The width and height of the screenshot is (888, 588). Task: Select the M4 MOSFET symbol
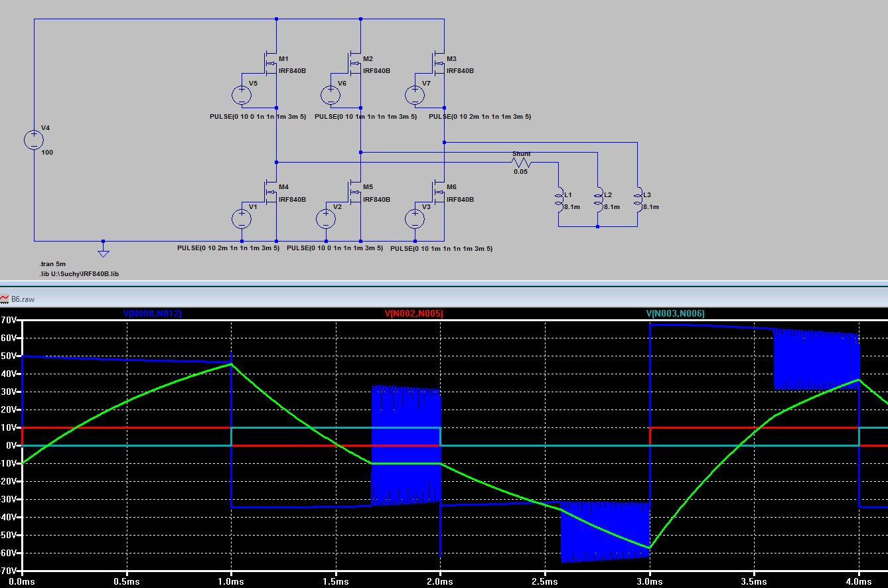pyautogui.click(x=270, y=192)
